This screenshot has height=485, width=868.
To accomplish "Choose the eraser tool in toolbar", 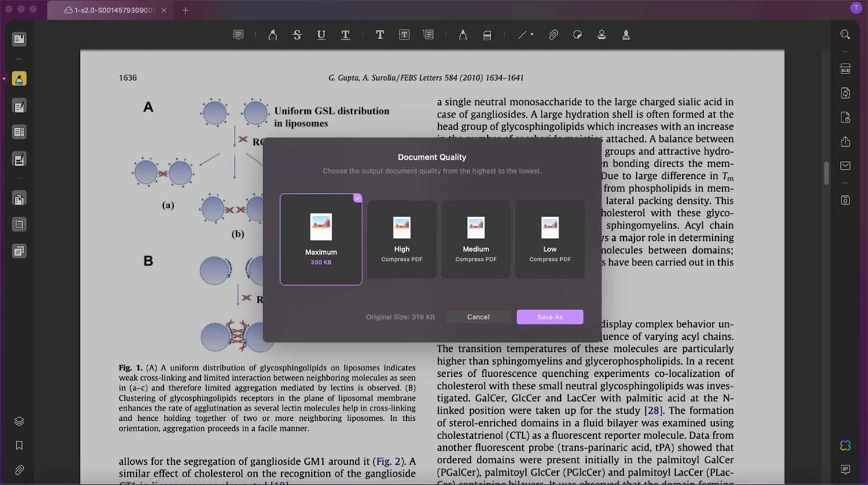I will click(x=487, y=35).
